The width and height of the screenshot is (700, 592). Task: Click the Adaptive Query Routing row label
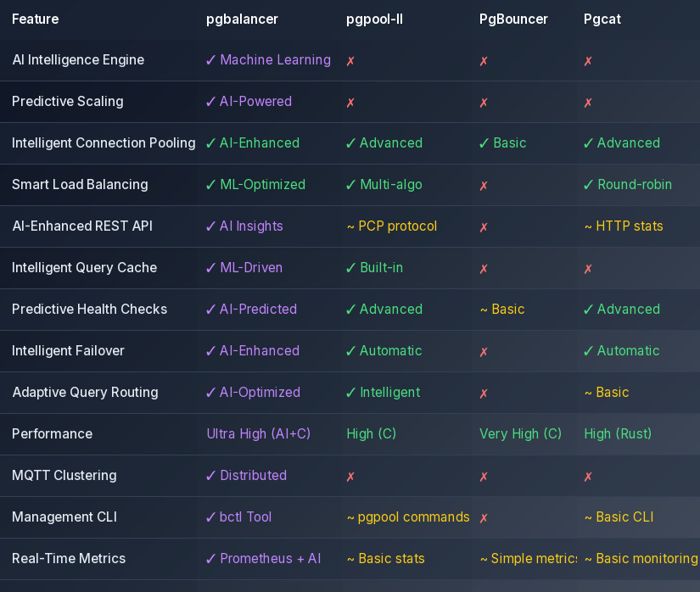(85, 393)
